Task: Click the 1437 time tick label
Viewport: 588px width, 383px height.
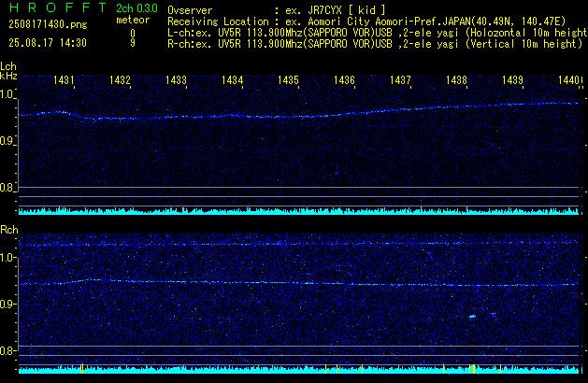Action: click(x=400, y=80)
